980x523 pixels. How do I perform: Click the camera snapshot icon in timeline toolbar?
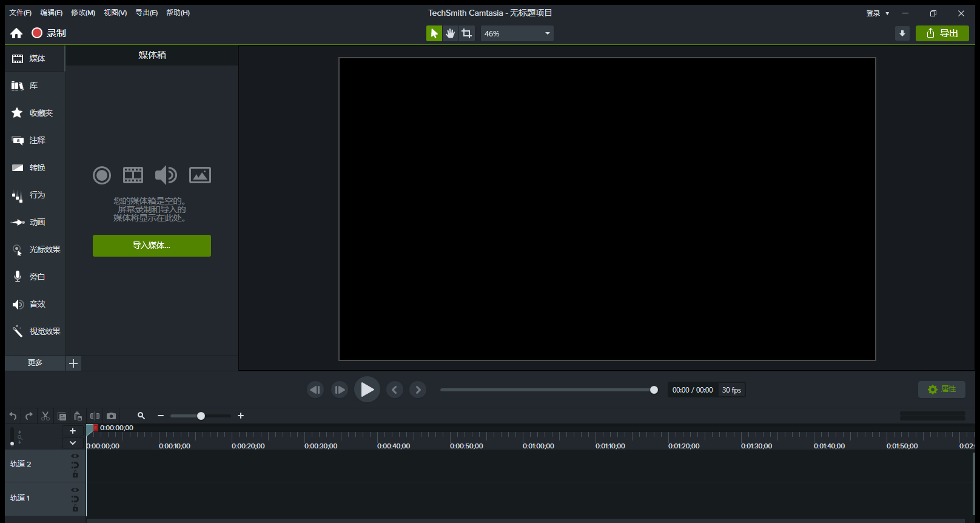[111, 416]
